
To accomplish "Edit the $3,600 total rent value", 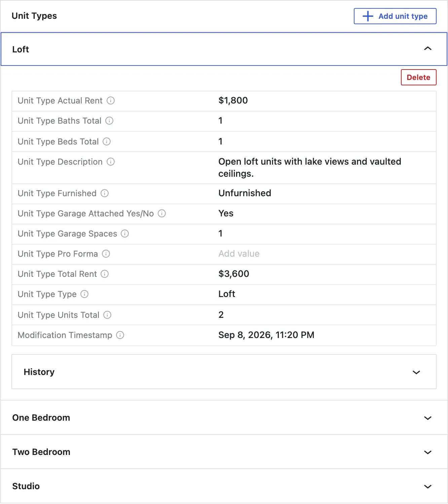I will coord(234,274).
